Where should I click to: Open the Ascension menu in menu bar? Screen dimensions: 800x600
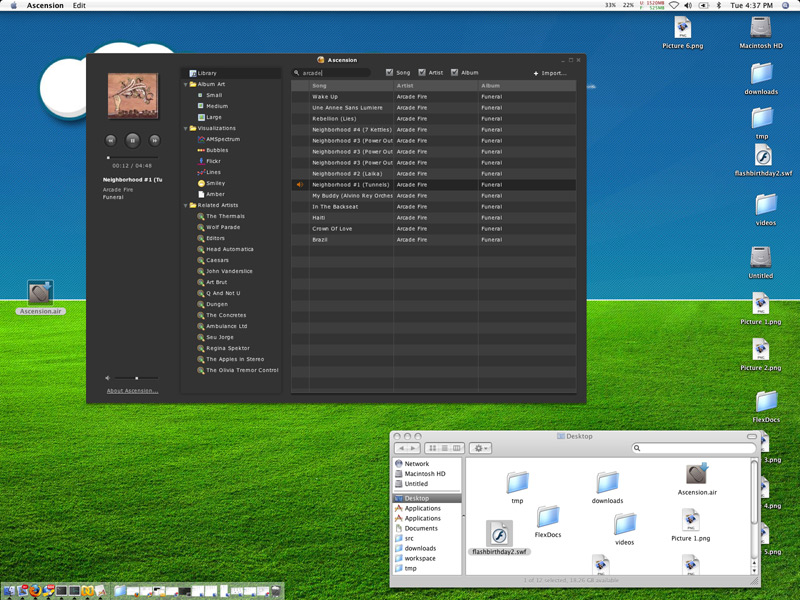click(x=45, y=6)
